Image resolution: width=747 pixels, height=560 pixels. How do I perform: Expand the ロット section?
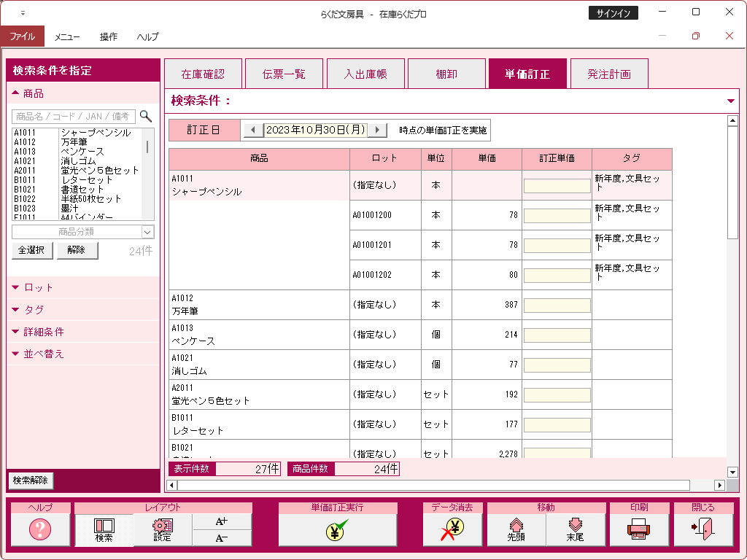pyautogui.click(x=15, y=287)
